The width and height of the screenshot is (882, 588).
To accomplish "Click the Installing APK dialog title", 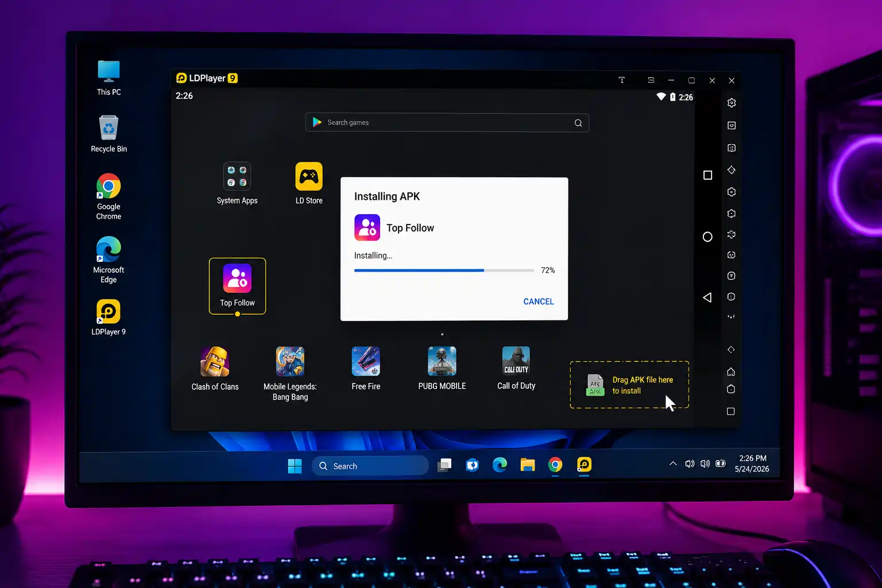I will coord(387,196).
